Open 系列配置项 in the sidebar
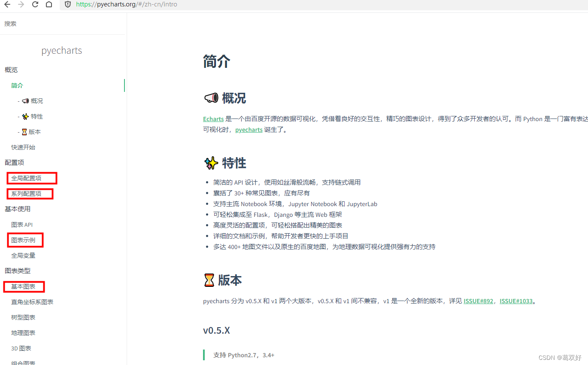 pos(26,194)
